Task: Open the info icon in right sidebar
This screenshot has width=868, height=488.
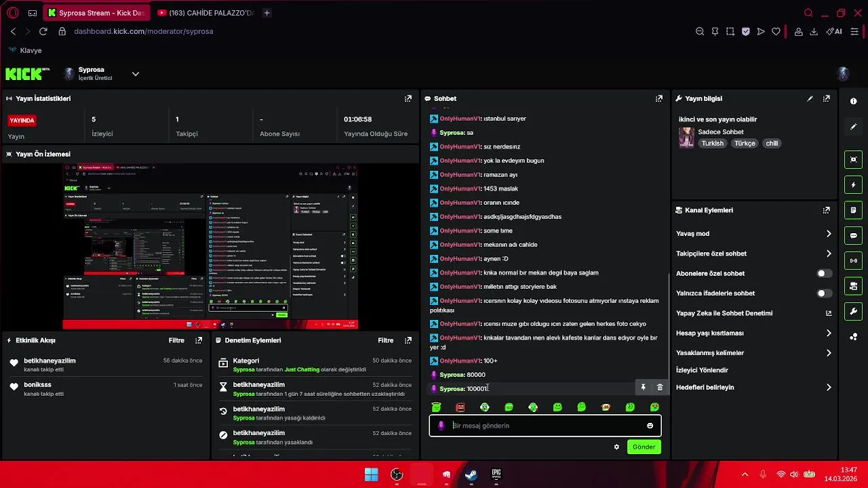Action: pos(853,101)
